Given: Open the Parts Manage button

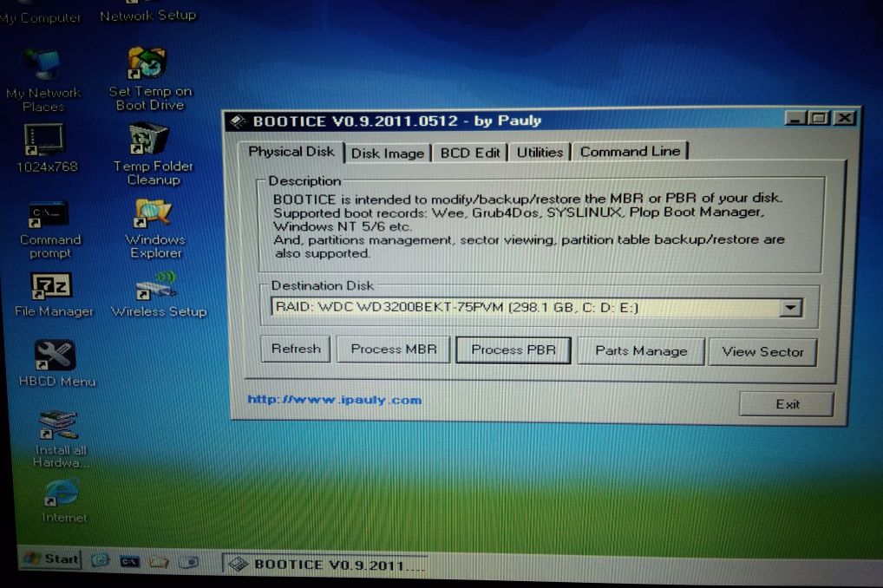Looking at the screenshot, I should (x=641, y=351).
